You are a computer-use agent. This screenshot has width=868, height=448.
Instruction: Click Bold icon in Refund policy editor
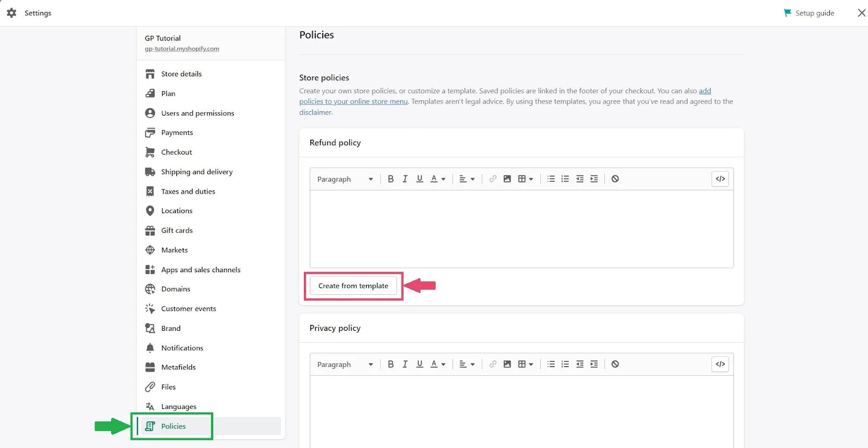click(x=391, y=179)
